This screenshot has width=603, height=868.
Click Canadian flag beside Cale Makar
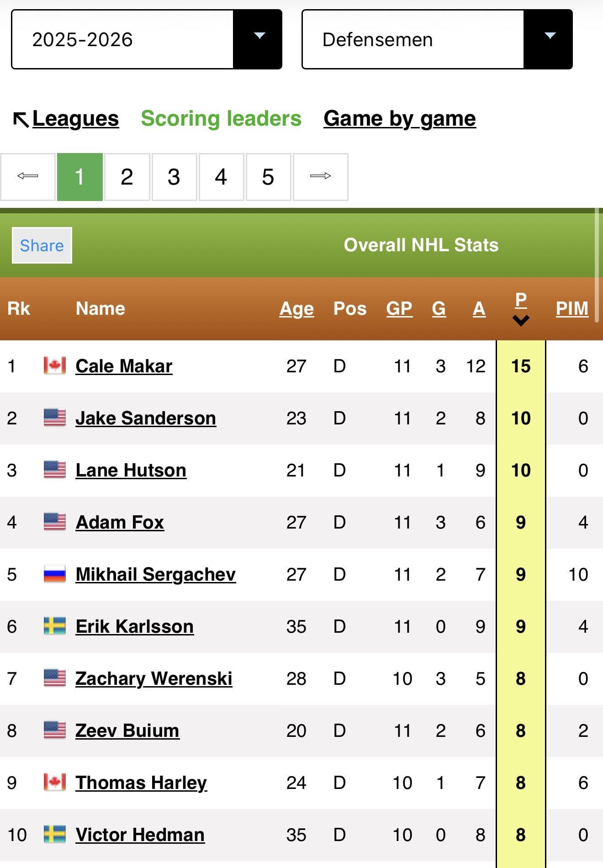55,366
